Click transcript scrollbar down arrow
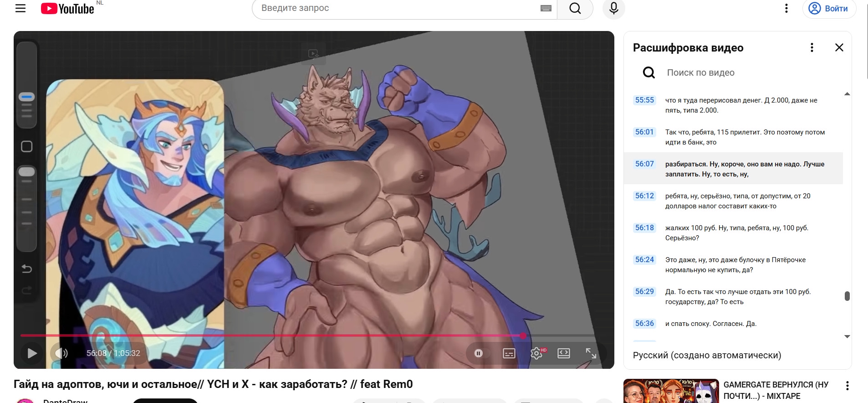The width and height of the screenshot is (868, 403). (x=847, y=336)
